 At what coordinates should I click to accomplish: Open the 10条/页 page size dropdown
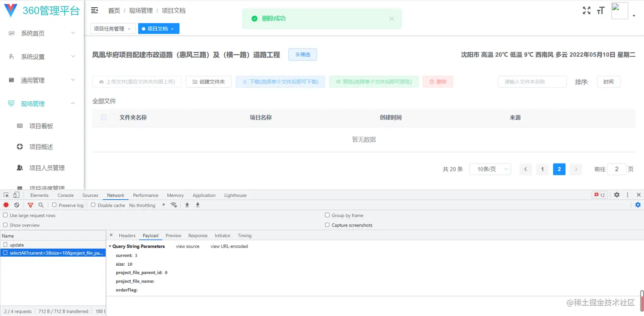coord(490,169)
